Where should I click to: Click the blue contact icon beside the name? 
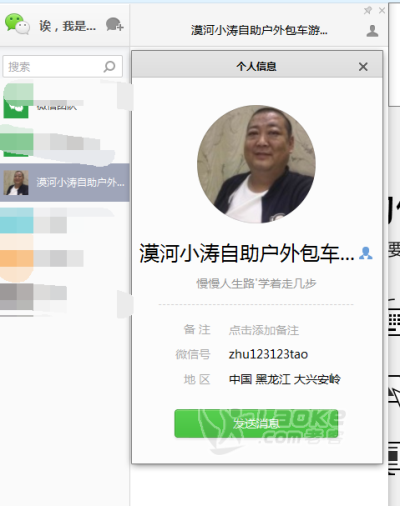pos(366,254)
